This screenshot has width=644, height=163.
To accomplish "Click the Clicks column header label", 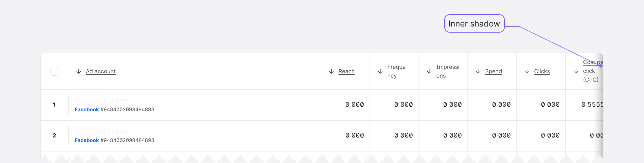I will (542, 71).
